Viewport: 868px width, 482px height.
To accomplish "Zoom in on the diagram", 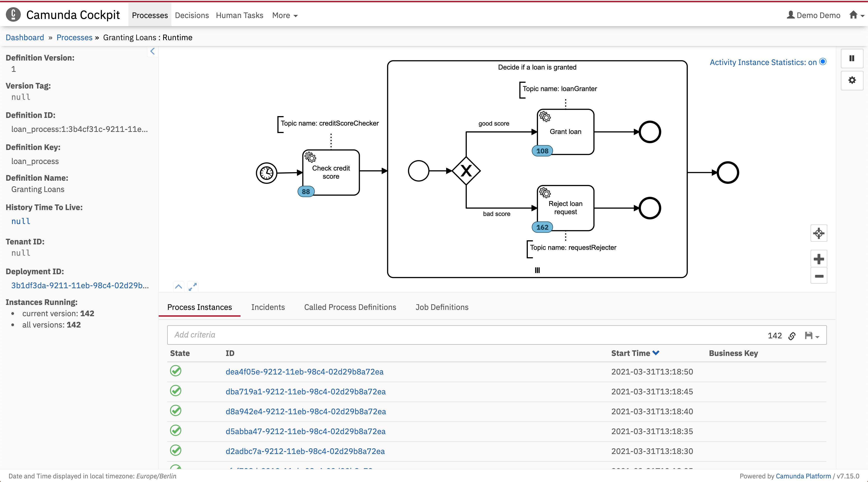I will (819, 259).
